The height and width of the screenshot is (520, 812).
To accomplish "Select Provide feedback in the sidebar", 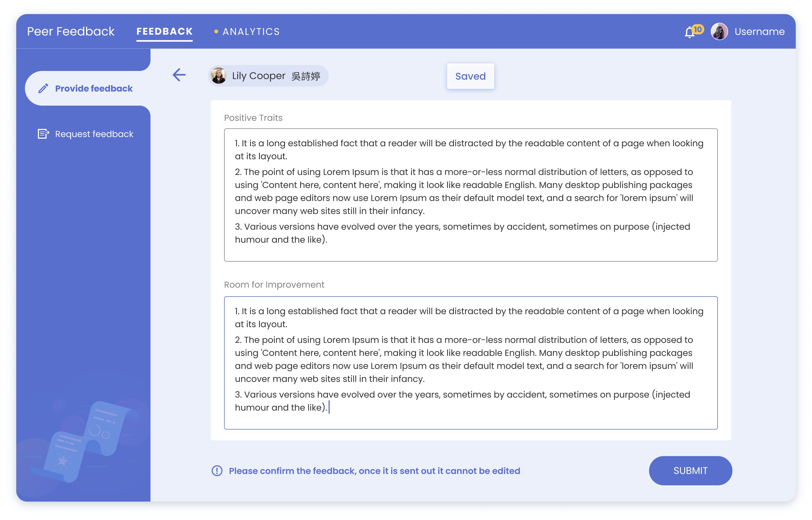I will (94, 89).
